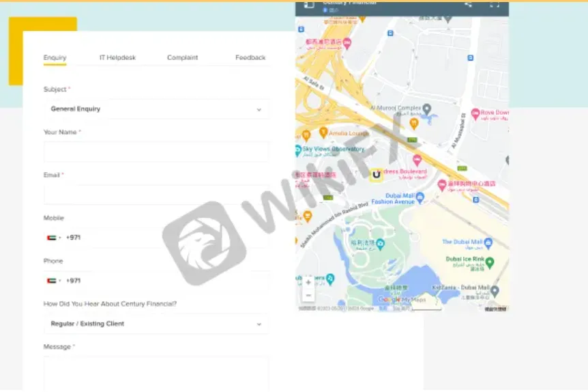Zoom out on the map
The height and width of the screenshot is (392, 588).
point(308,296)
